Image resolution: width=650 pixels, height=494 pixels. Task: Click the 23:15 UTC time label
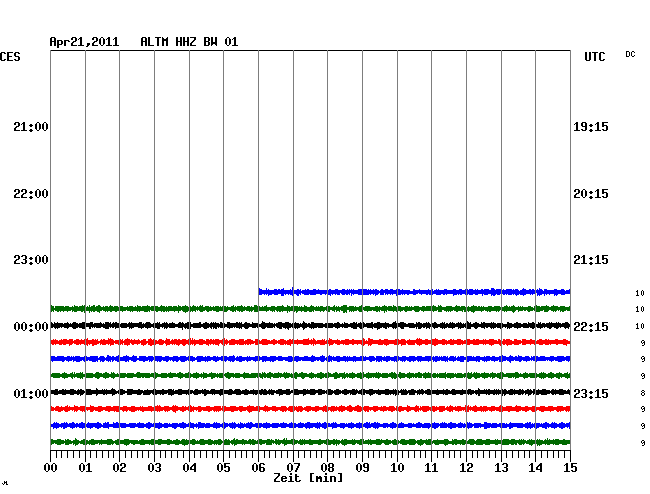point(591,393)
